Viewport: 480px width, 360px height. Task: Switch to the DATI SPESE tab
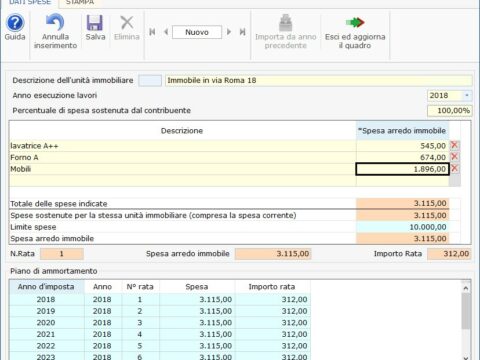click(30, 3)
